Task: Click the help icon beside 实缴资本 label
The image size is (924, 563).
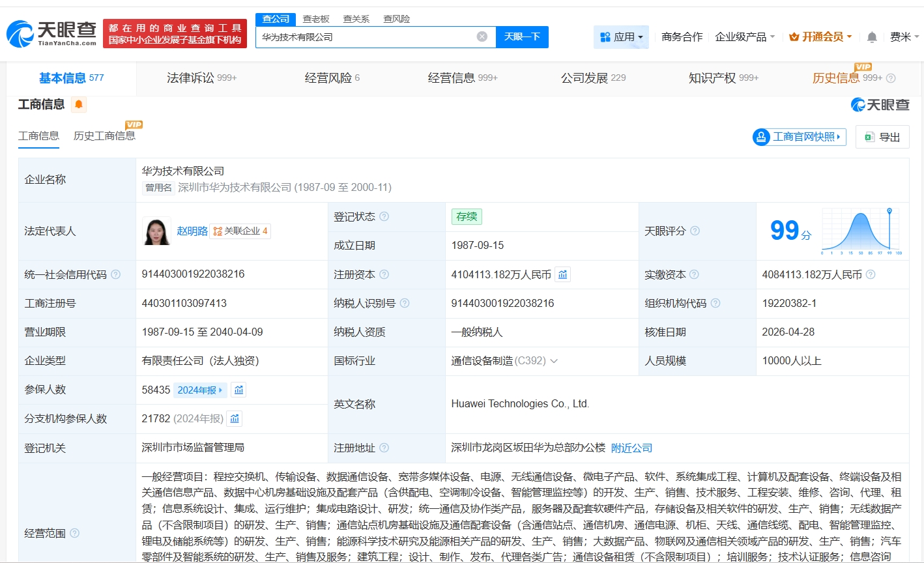Action: tap(694, 274)
